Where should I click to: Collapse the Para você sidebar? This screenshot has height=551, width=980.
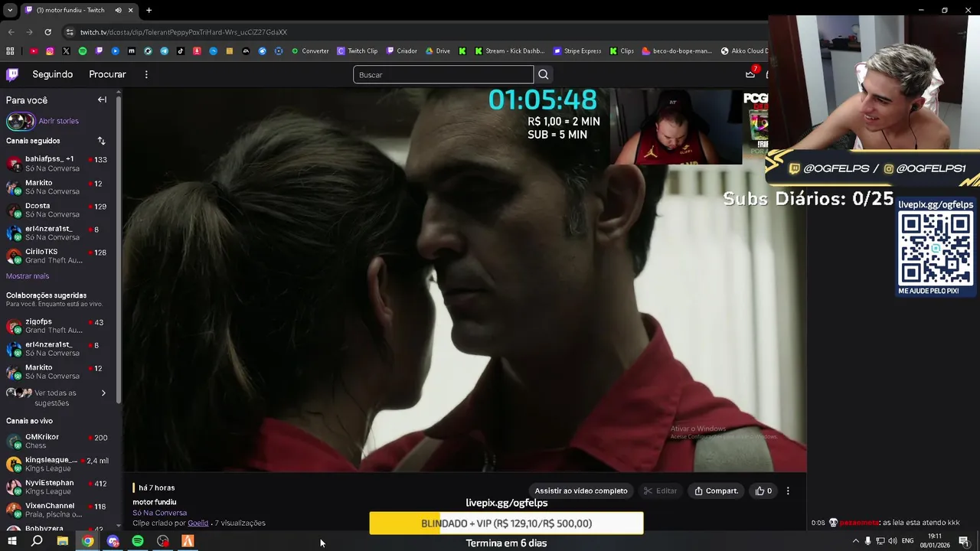pos(102,99)
